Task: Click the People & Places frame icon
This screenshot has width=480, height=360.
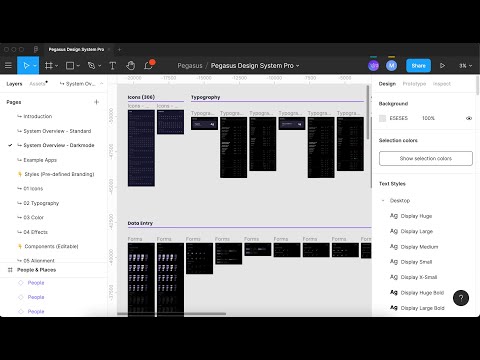Action: tap(10, 270)
